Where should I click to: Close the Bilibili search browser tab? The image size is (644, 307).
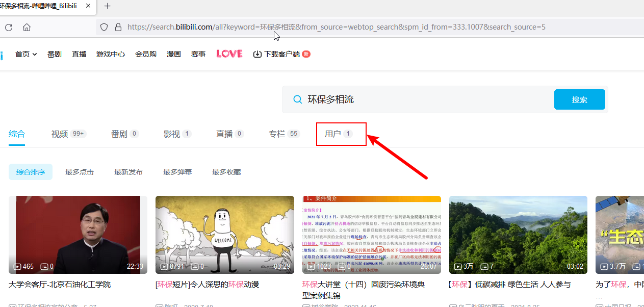pos(88,6)
